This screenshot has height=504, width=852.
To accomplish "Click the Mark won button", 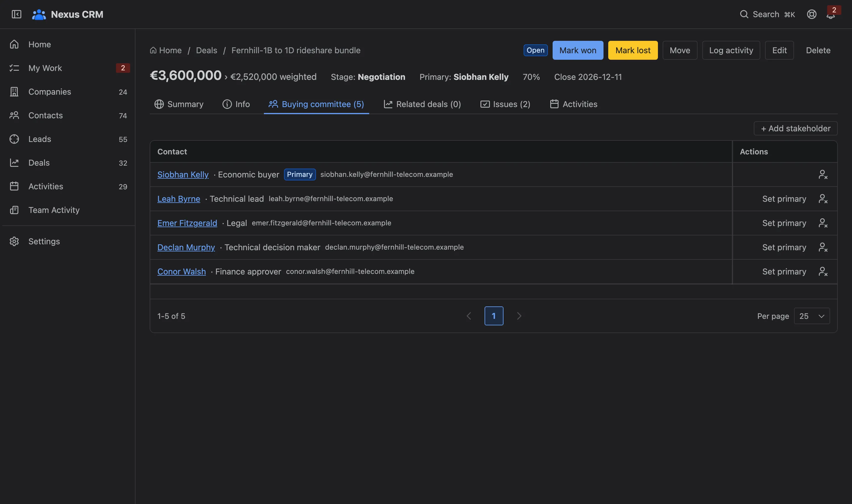I will 578,50.
